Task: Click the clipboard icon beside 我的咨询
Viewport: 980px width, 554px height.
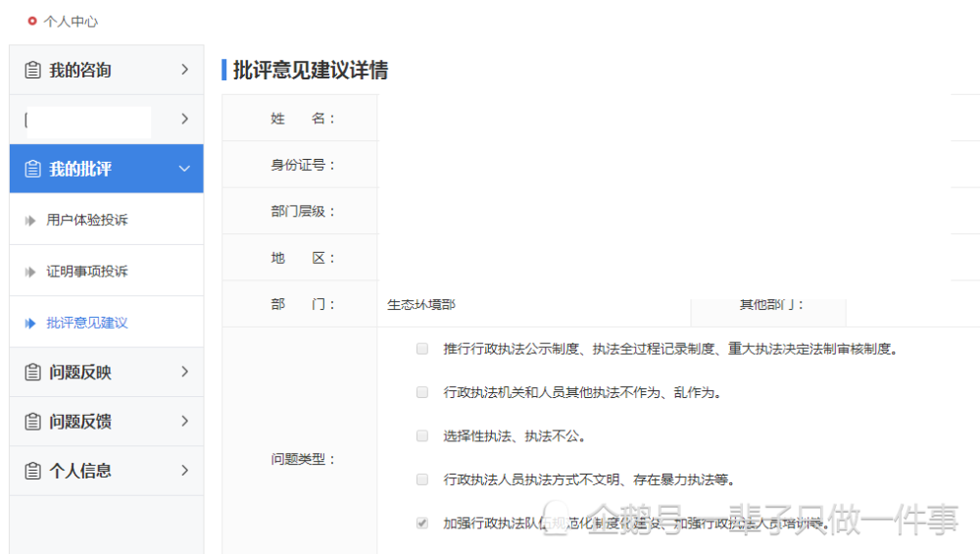Action: (32, 70)
